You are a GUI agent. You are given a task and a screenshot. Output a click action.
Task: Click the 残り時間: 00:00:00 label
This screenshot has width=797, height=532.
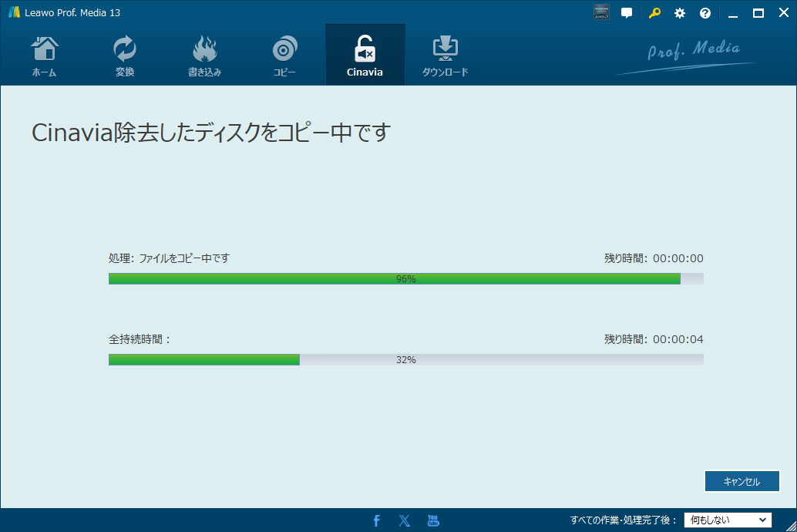[654, 258]
